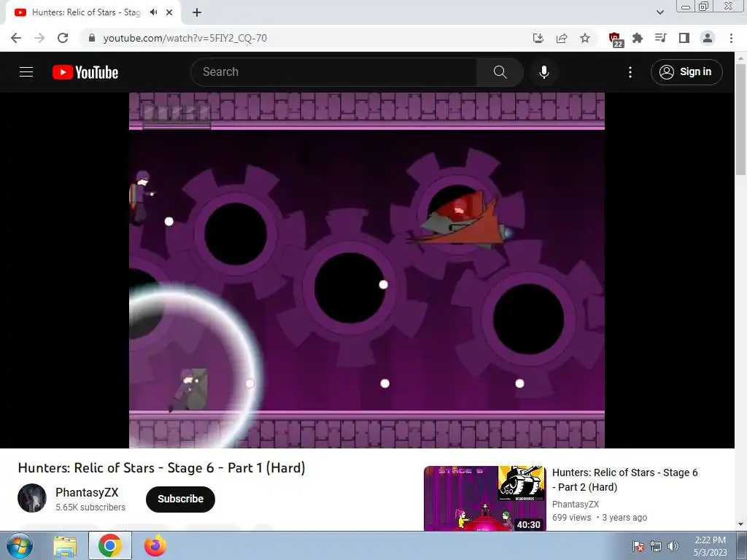Click the 699 views text
The width and height of the screenshot is (747, 560).
click(x=572, y=518)
